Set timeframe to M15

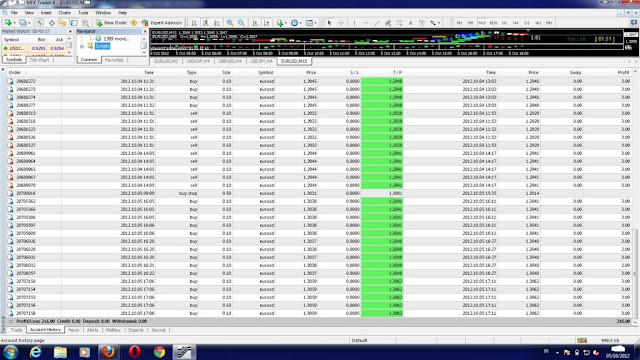pyautogui.click(x=482, y=23)
